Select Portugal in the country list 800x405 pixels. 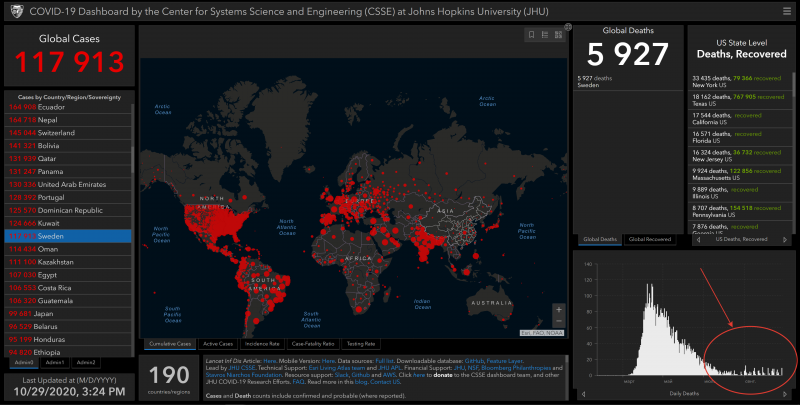(68, 197)
